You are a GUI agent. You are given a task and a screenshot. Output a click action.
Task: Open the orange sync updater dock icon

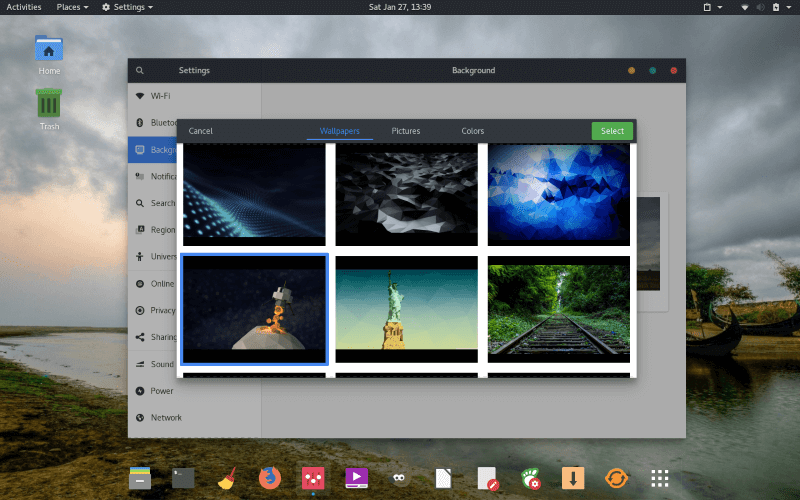click(x=616, y=478)
